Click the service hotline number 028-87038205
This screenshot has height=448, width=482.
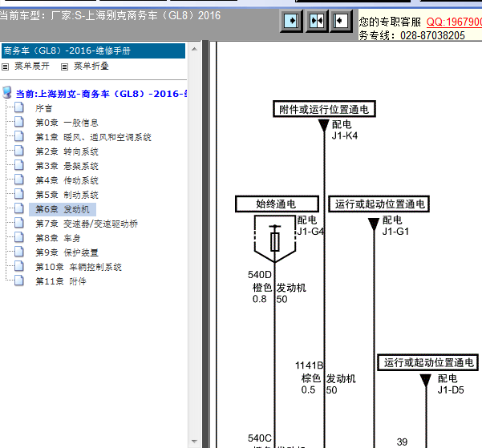[x=432, y=35]
